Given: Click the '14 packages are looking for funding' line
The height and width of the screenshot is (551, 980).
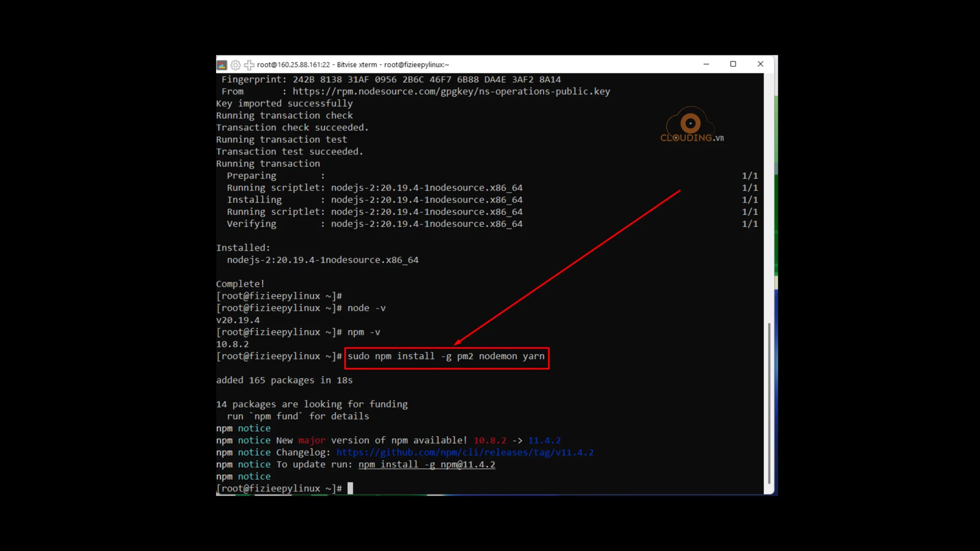Looking at the screenshot, I should [x=312, y=404].
